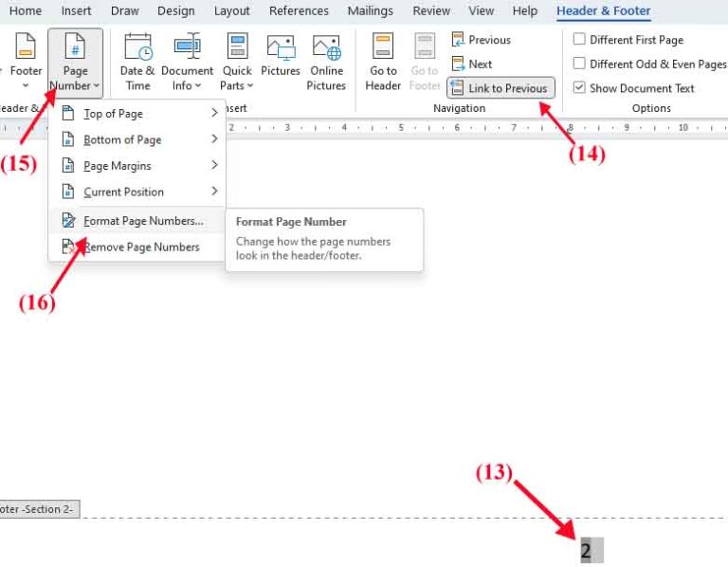Open Document Info options
The height and width of the screenshot is (567, 728).
pos(187,62)
